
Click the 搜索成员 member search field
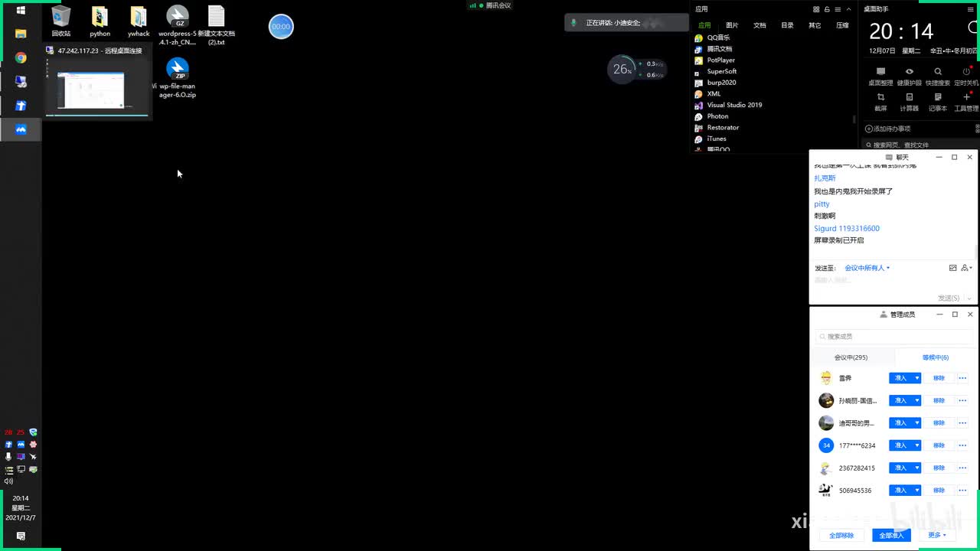click(x=894, y=336)
